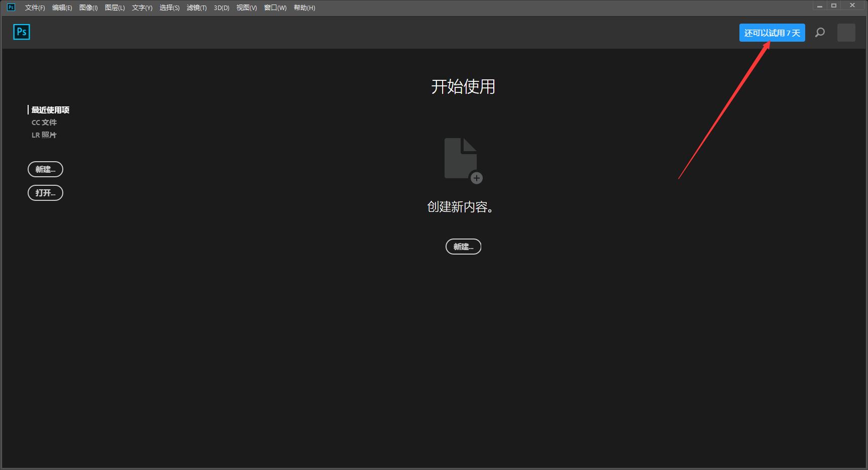The width and height of the screenshot is (868, 470).
Task: Open the 3D(D) menu
Action: click(221, 8)
